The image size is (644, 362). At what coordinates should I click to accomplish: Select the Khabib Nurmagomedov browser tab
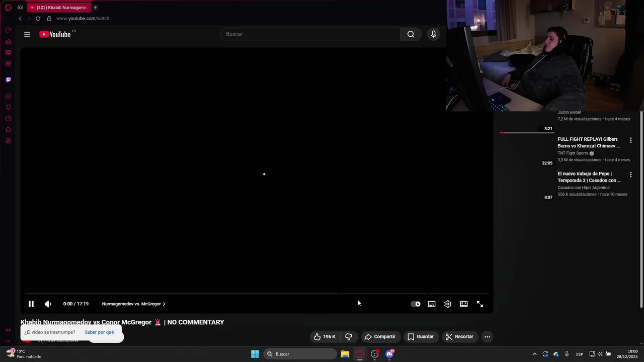(x=58, y=8)
